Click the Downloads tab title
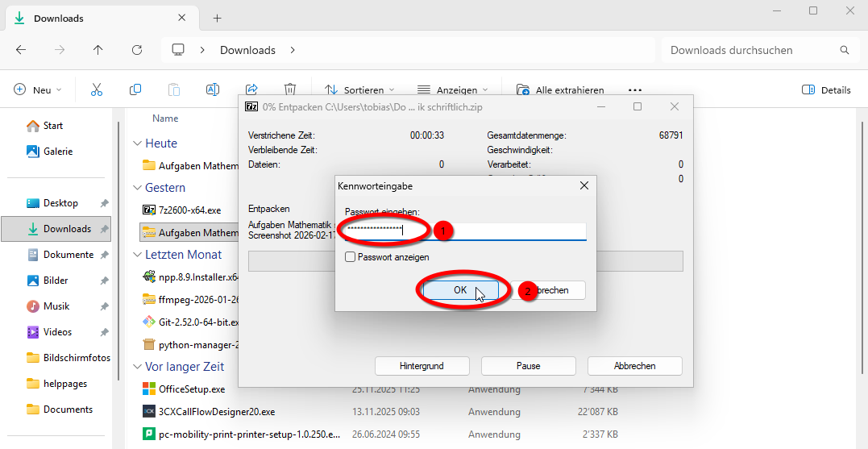 (x=59, y=19)
